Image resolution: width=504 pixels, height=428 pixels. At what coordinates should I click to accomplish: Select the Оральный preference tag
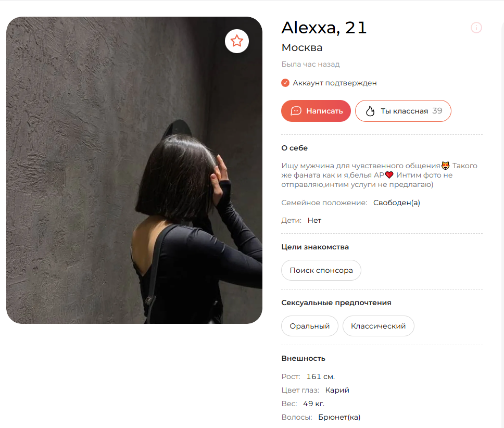[310, 326]
